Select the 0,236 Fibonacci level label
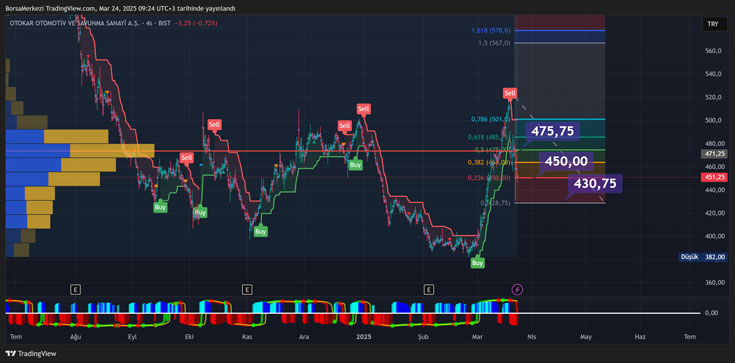 (x=489, y=178)
